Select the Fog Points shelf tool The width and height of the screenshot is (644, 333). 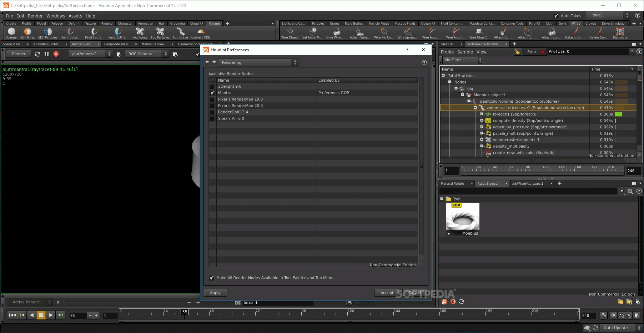(140, 33)
